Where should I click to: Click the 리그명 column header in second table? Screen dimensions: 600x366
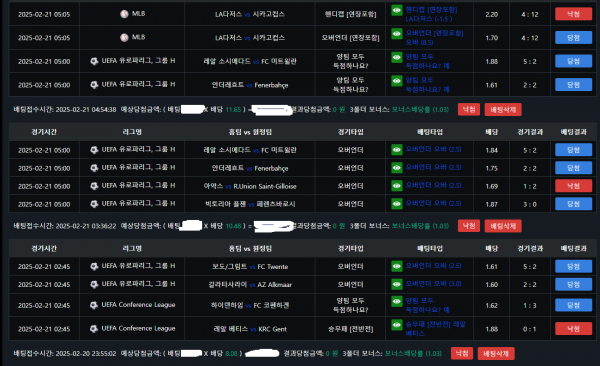pyautogui.click(x=132, y=132)
